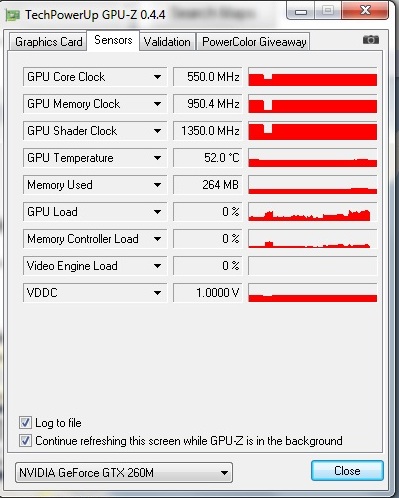Uncheck Continue refreshing in background option
The image size is (399, 498).
(x=25, y=441)
